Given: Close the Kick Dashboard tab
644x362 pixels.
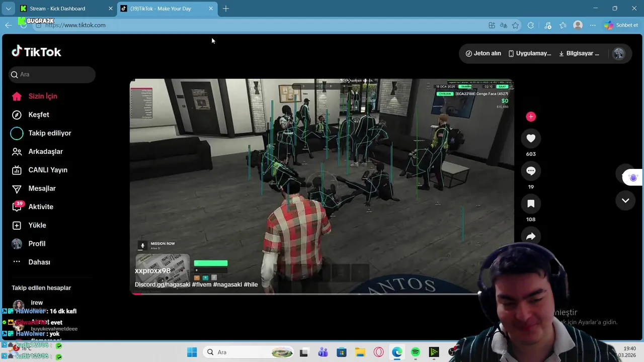Looking at the screenshot, I should pos(111,9).
